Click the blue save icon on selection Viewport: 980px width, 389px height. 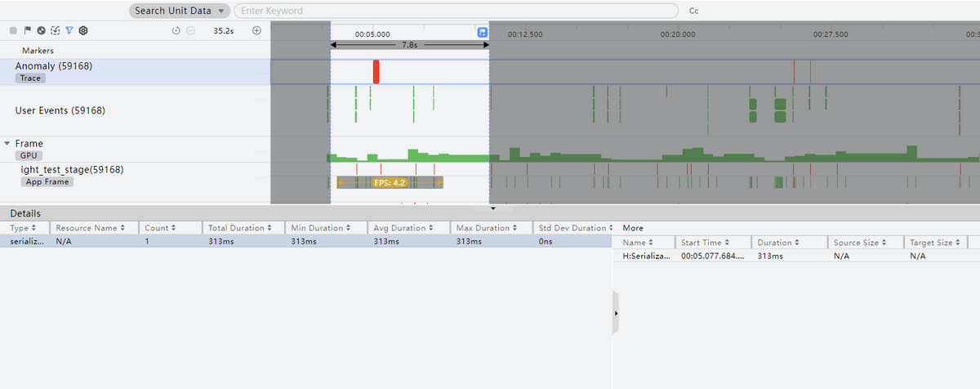[x=482, y=33]
